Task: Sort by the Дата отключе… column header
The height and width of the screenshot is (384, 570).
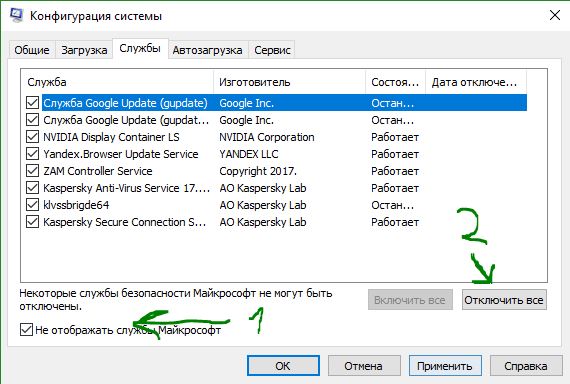Action: tap(476, 82)
